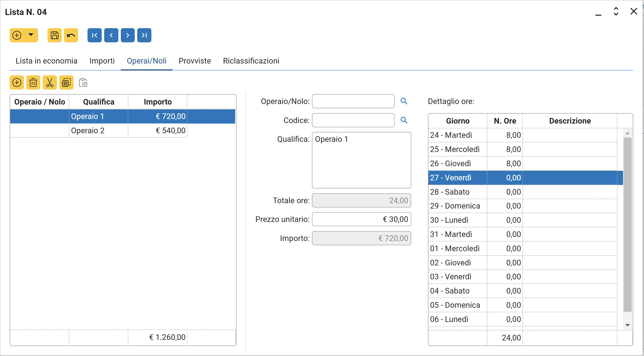The height and width of the screenshot is (356, 644).
Task: Click the save (floppy disk) icon
Action: [x=54, y=35]
